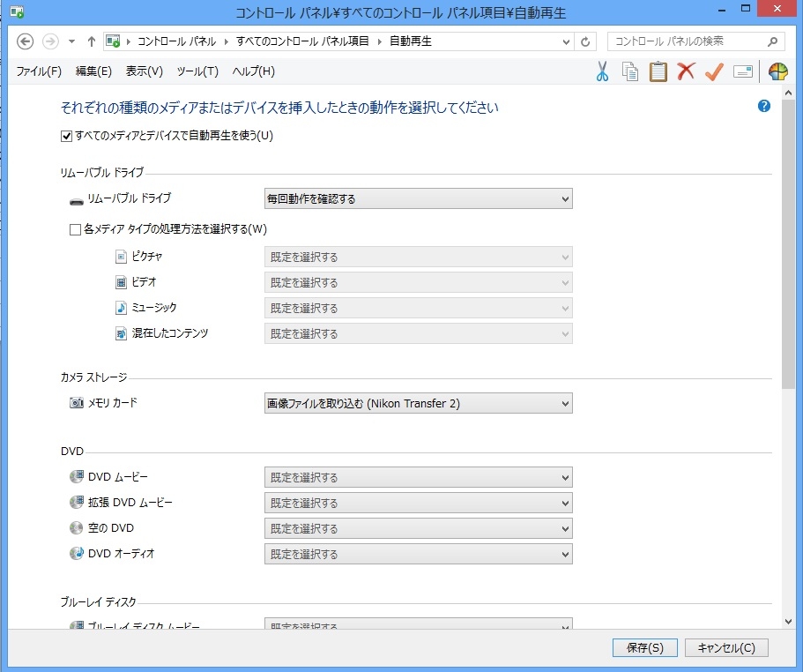Click the DVD section heading text
This screenshot has width=803, height=672.
[72, 452]
